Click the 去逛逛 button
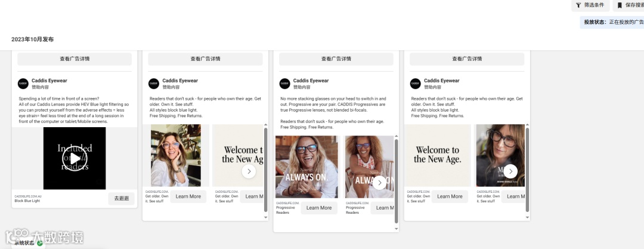This screenshot has height=249, width=644. (x=122, y=198)
